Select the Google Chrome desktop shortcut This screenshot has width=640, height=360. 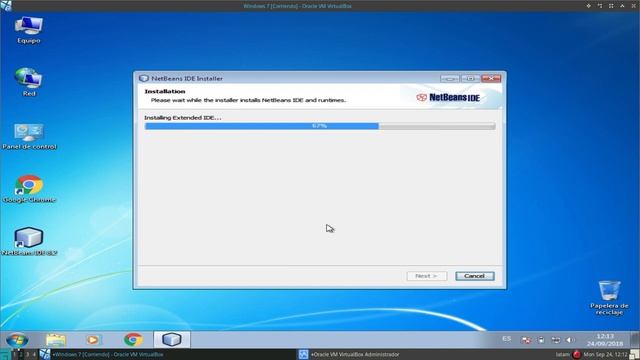click(29, 189)
